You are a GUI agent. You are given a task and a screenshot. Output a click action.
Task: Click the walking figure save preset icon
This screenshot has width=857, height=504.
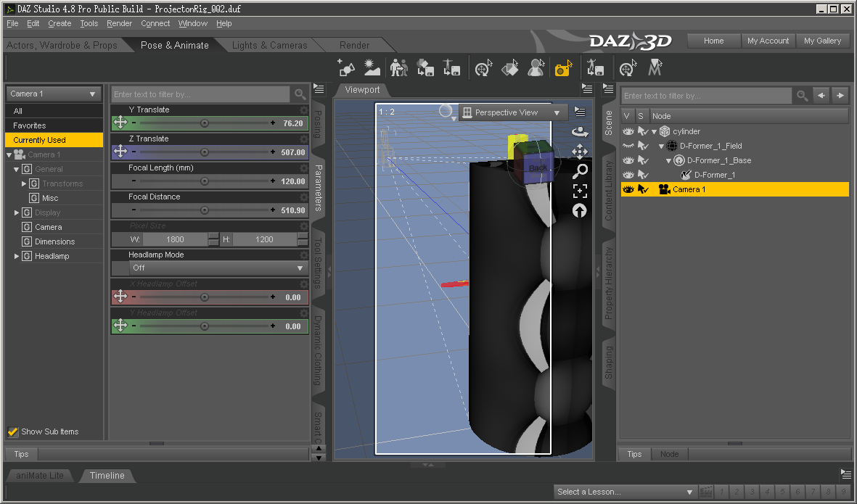594,67
